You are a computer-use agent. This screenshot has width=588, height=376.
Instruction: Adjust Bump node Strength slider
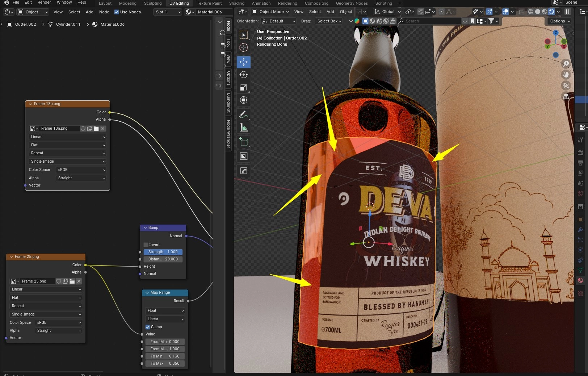163,252
